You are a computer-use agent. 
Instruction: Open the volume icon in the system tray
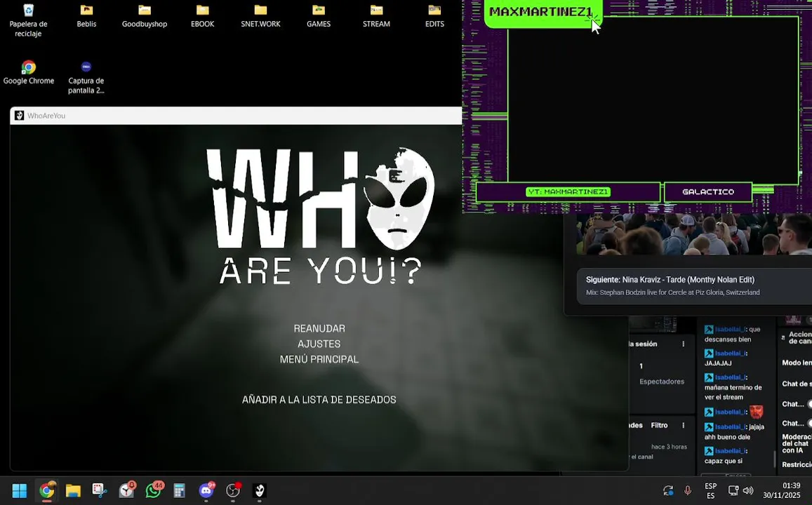click(x=748, y=490)
